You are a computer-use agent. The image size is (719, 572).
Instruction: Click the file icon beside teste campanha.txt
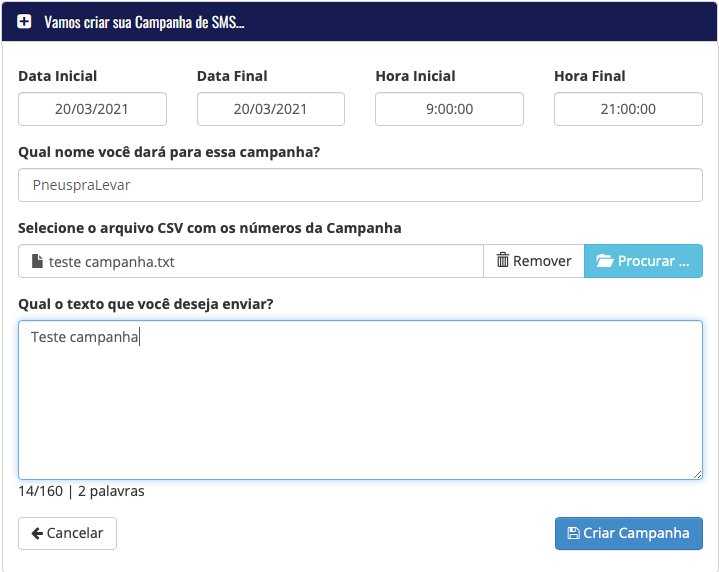click(37, 261)
